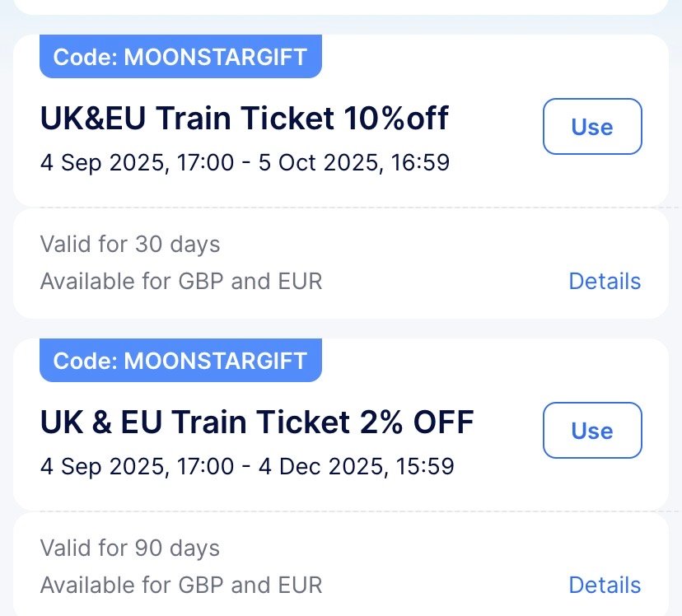Tap the 'Valid for 30 days' text
This screenshot has width=682, height=616.
click(130, 245)
